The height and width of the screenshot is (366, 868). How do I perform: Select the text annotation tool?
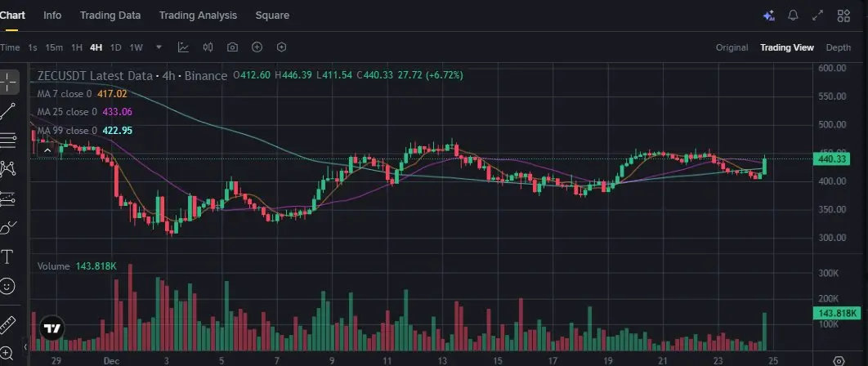pos(8,257)
